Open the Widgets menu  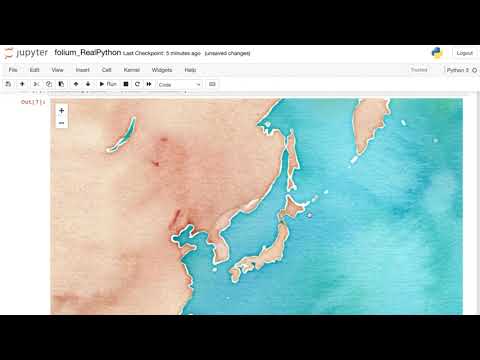pos(162,70)
